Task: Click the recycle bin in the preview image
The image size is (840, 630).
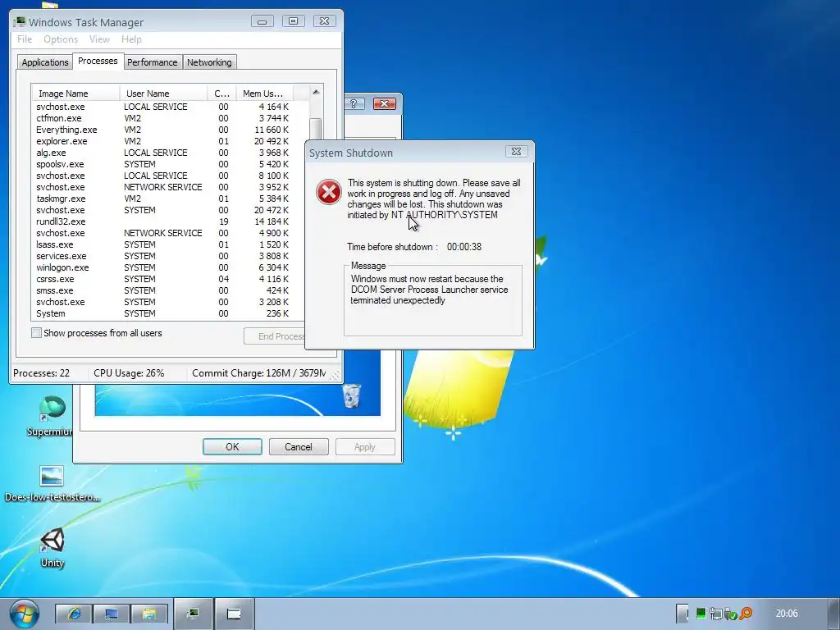Action: pyautogui.click(x=351, y=395)
